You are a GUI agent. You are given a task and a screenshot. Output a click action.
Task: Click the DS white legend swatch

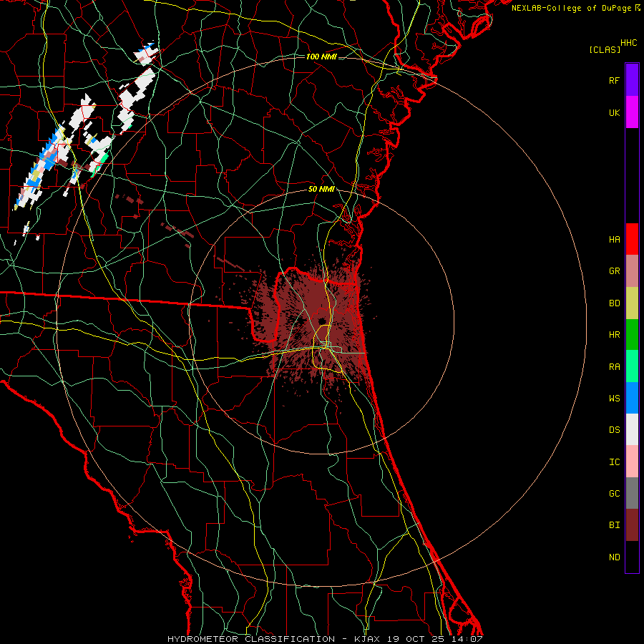(632, 429)
